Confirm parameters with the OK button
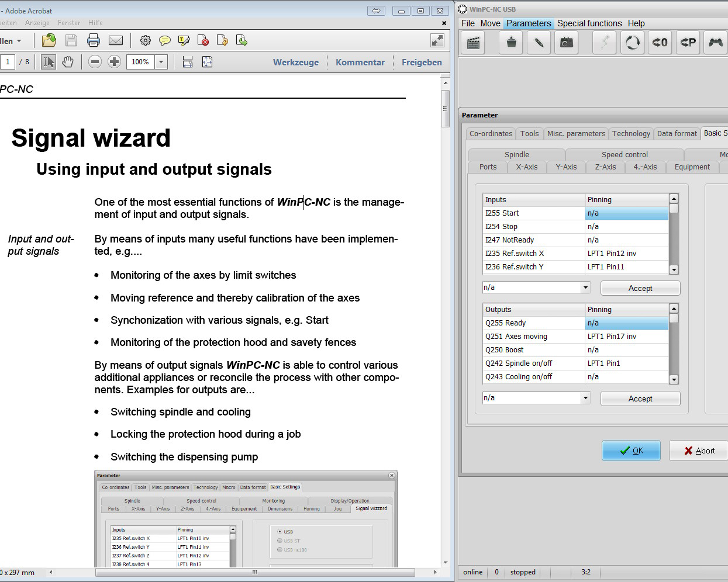Viewport: 728px width, 582px height. click(x=632, y=451)
